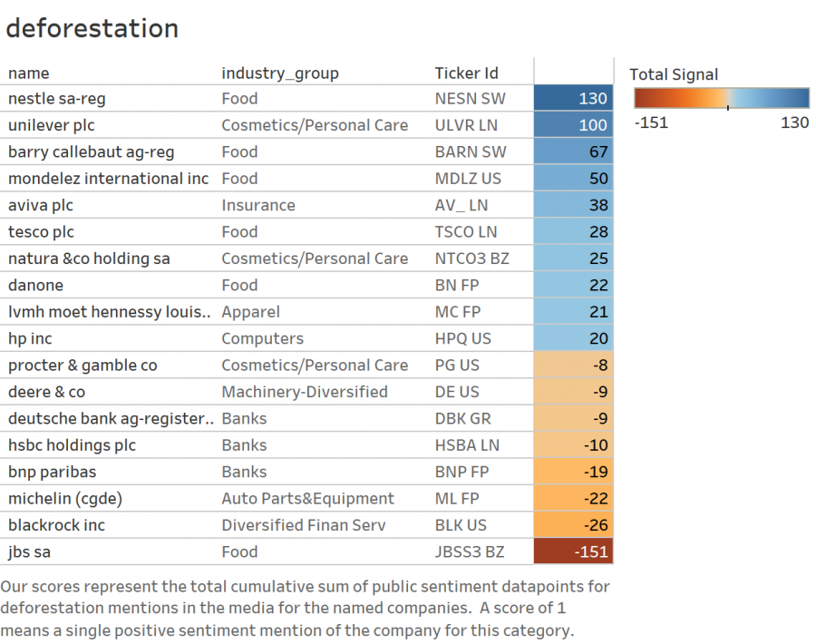Click the orange cell showing -26
The height and width of the screenshot is (644, 816).
(573, 525)
